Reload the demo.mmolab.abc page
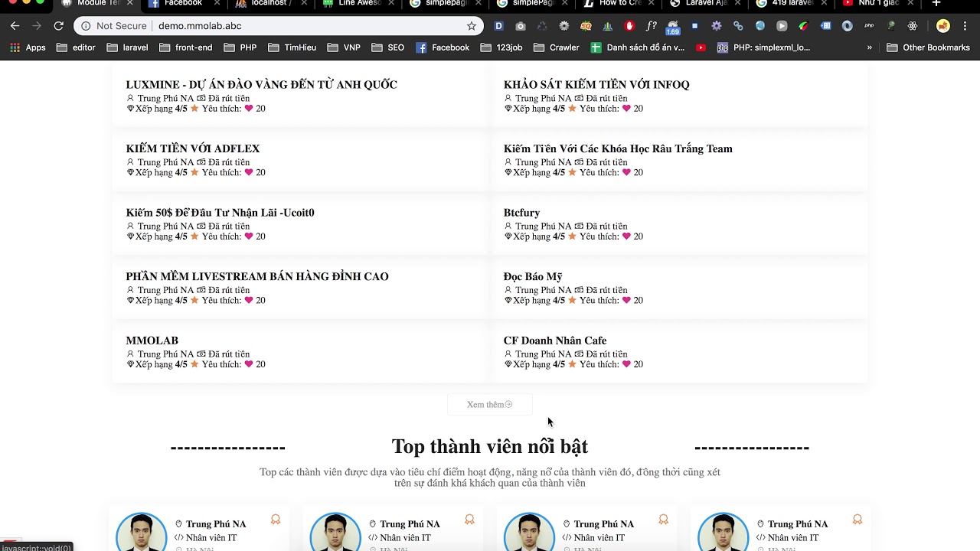This screenshot has width=980, height=551. tap(58, 26)
